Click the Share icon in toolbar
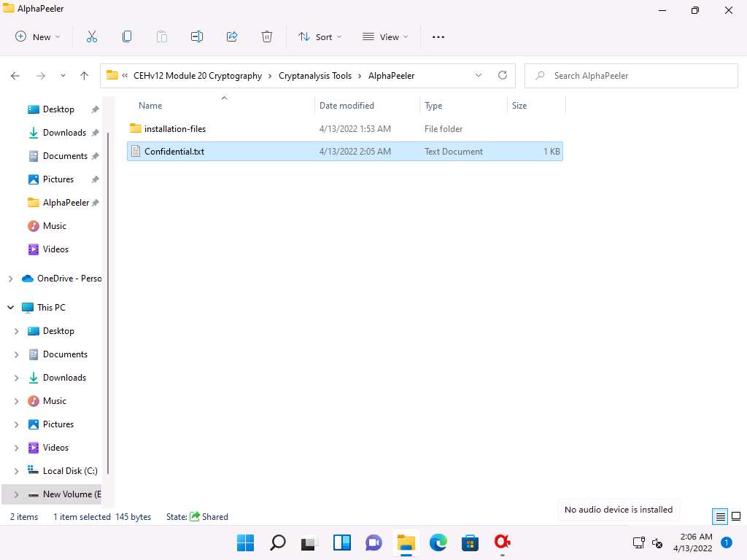 click(232, 36)
